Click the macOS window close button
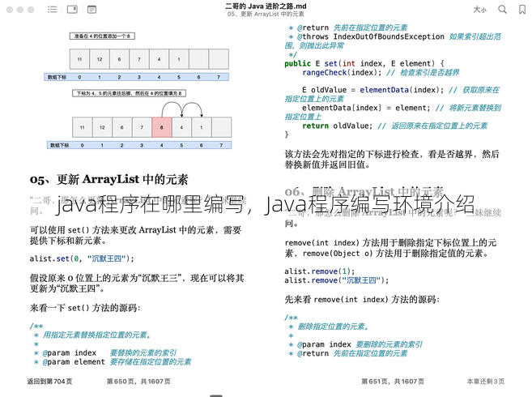The image size is (532, 397). click(x=10, y=10)
